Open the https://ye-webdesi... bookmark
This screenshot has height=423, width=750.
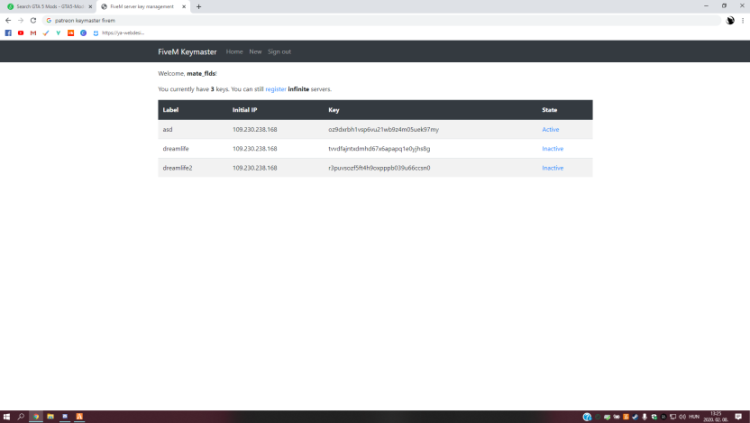click(119, 33)
